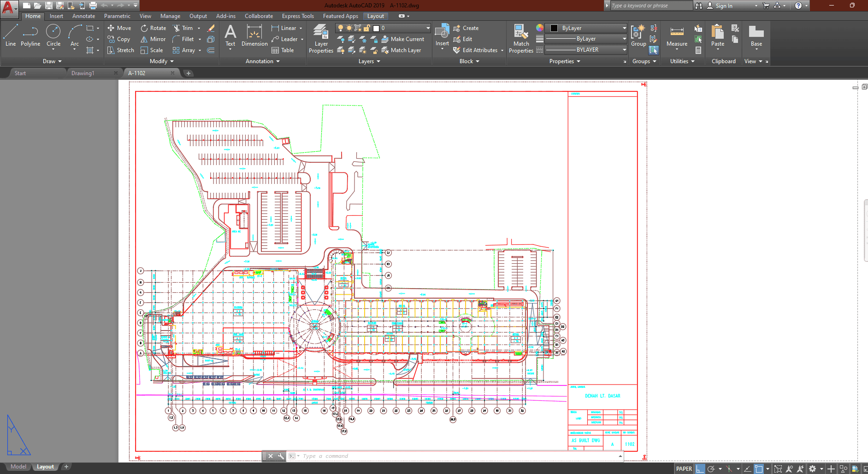
Task: Open the Quick Calculator icon
Action: click(698, 50)
